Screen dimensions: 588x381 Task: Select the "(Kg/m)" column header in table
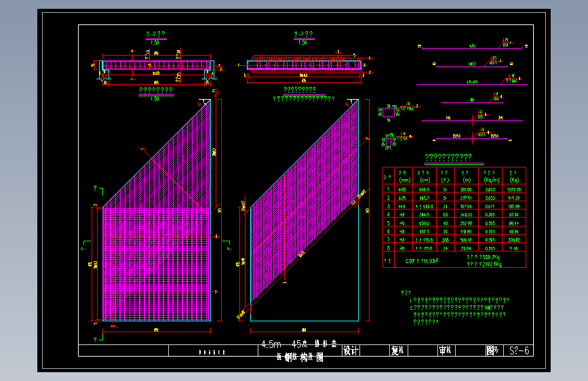[x=491, y=180]
